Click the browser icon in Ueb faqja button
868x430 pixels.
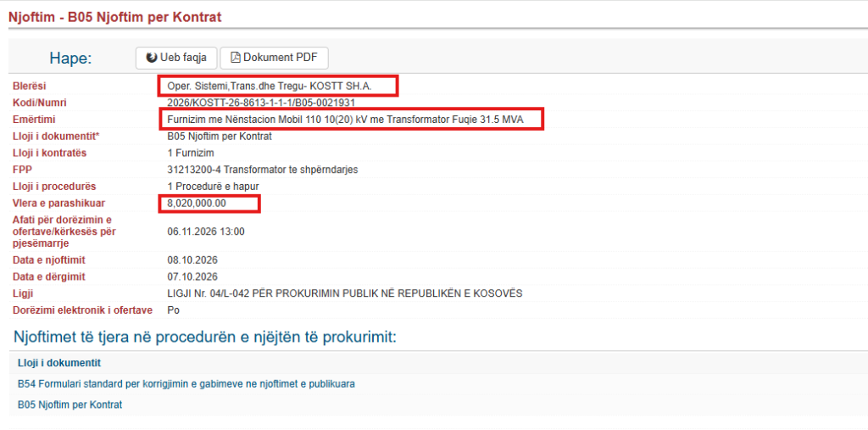coord(151,58)
